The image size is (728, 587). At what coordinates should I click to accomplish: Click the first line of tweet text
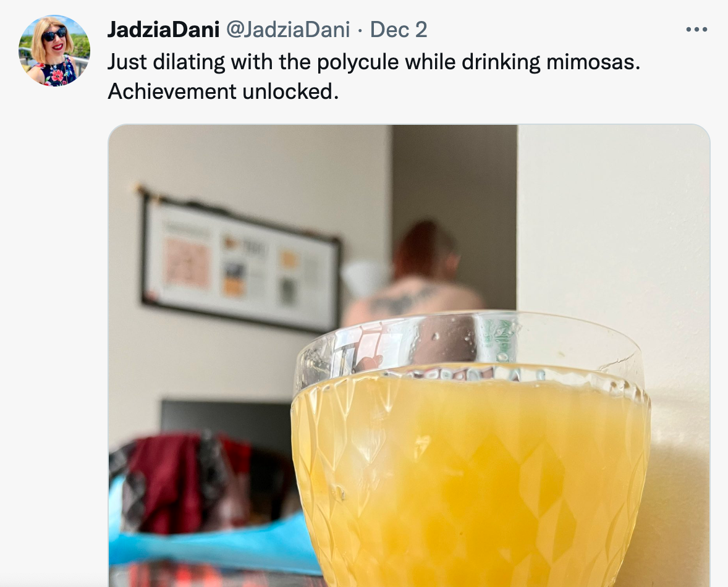[374, 62]
